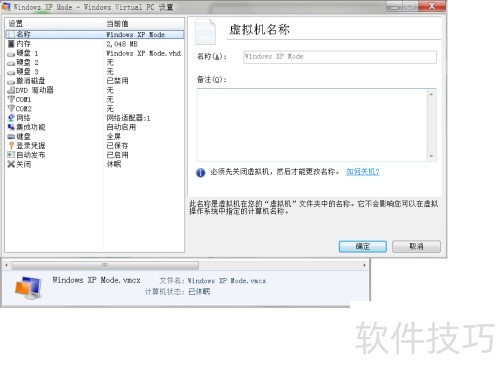Click the 硬盘 1 drive icon
Screen dimensions: 500x375
click(x=11, y=53)
